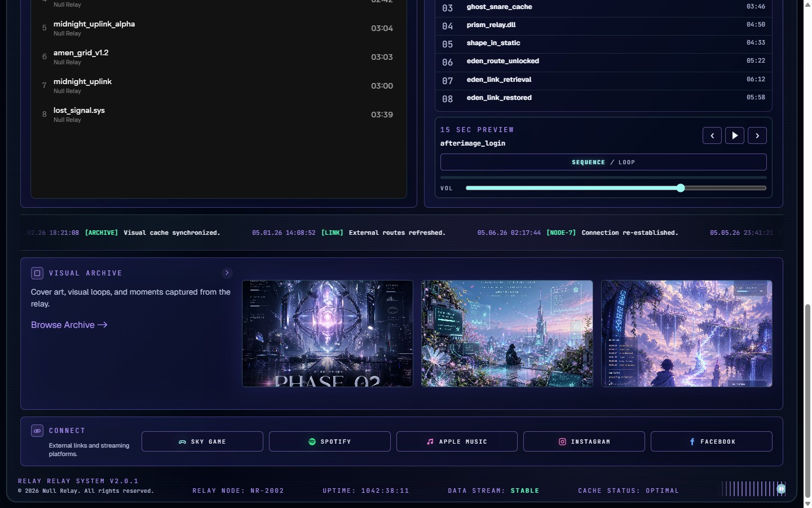
Task: Select track 05 shape_in_static
Action: click(603, 43)
